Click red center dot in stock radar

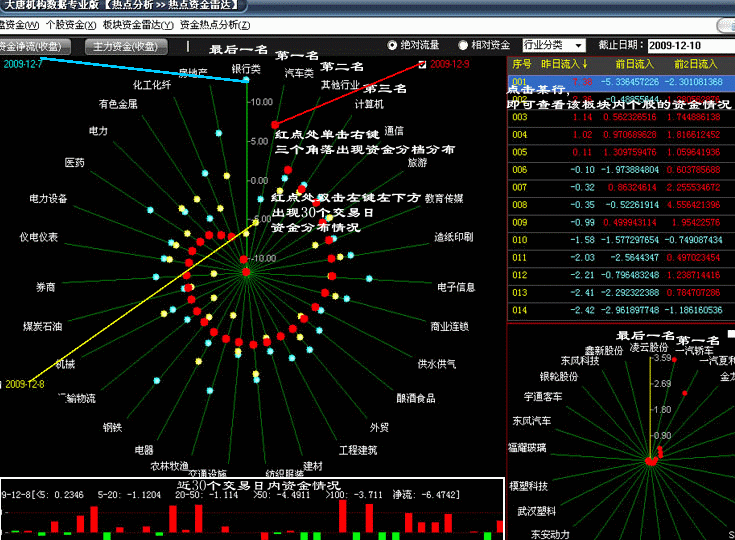651,461
